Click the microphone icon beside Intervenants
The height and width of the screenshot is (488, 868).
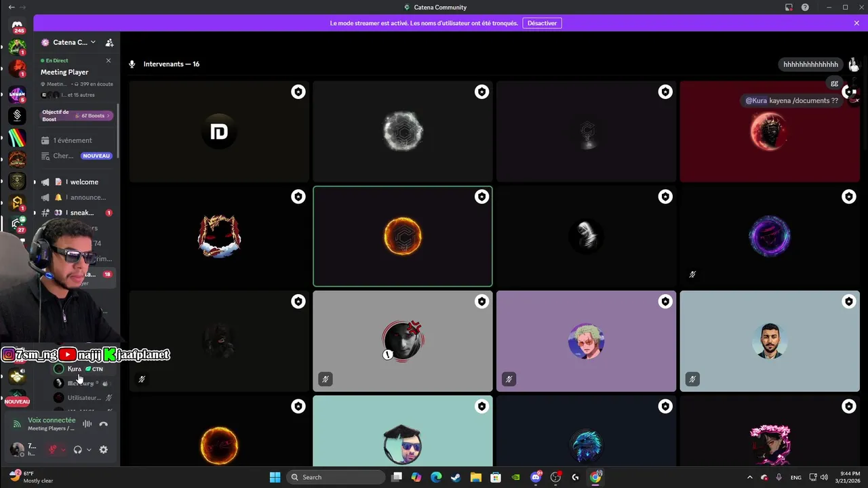coord(132,64)
